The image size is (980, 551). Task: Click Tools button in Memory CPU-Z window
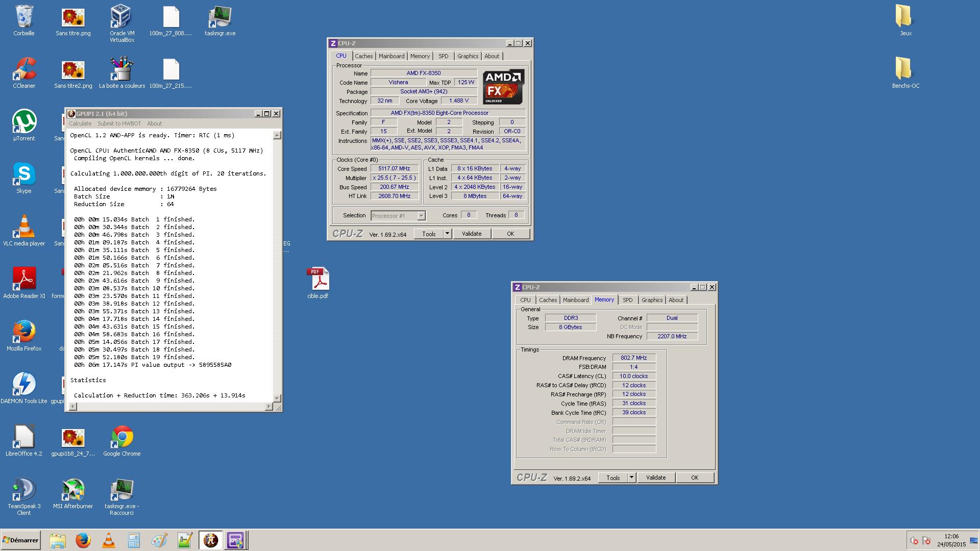[x=613, y=478]
